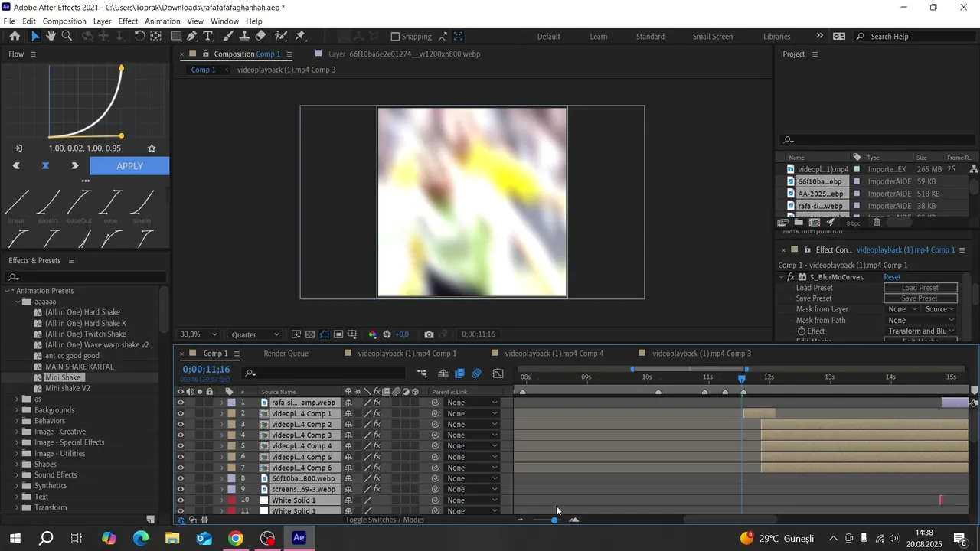Take a snapshot with the camera icon
Image resolution: width=980 pixels, height=551 pixels.
[x=429, y=334]
